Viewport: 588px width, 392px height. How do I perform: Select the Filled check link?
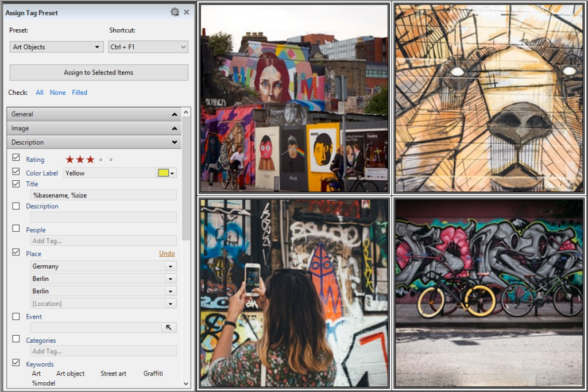(79, 92)
